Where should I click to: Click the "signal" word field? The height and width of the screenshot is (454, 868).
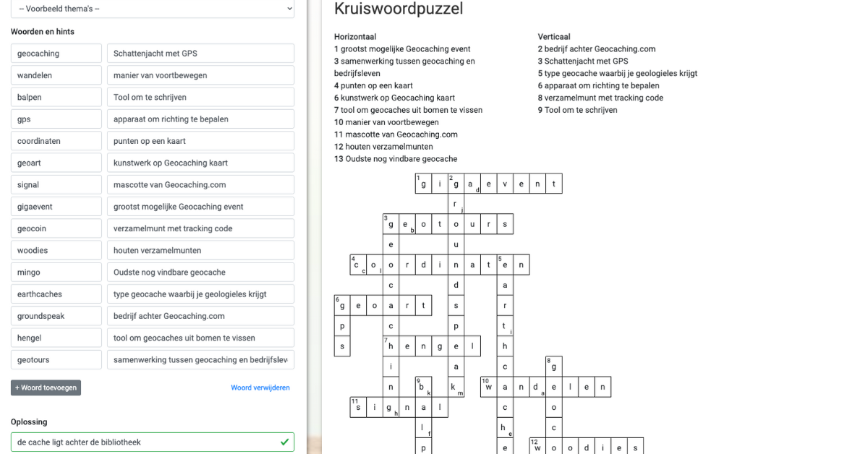pyautogui.click(x=56, y=184)
